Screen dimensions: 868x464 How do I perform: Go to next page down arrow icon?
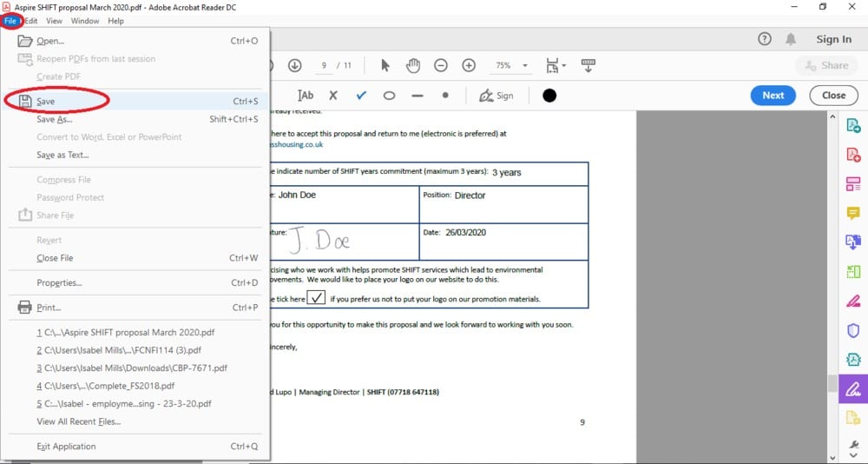pyautogui.click(x=294, y=65)
